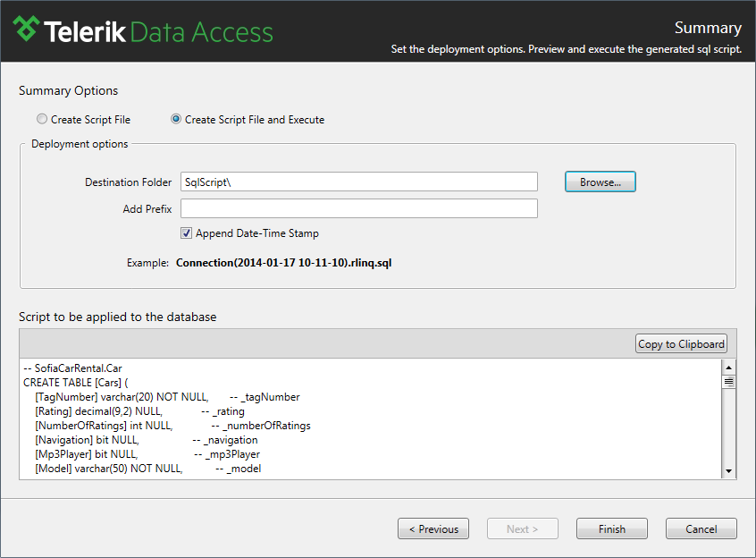Copy the script to clipboard
Image resolution: width=756 pixels, height=558 pixels.
pyautogui.click(x=681, y=344)
